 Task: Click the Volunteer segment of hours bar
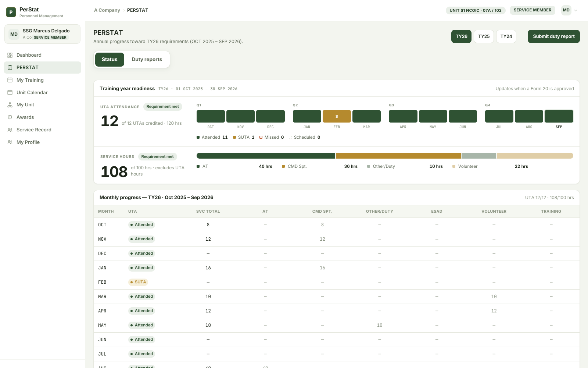535,156
